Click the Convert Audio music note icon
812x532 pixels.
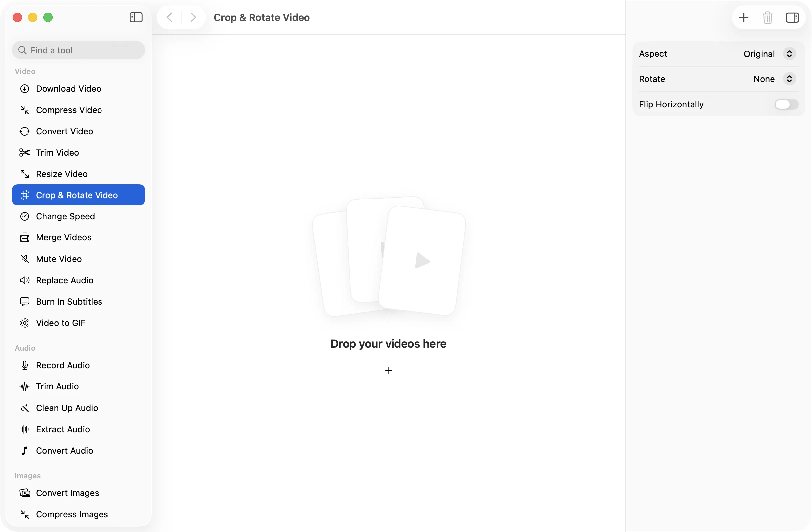(25, 451)
